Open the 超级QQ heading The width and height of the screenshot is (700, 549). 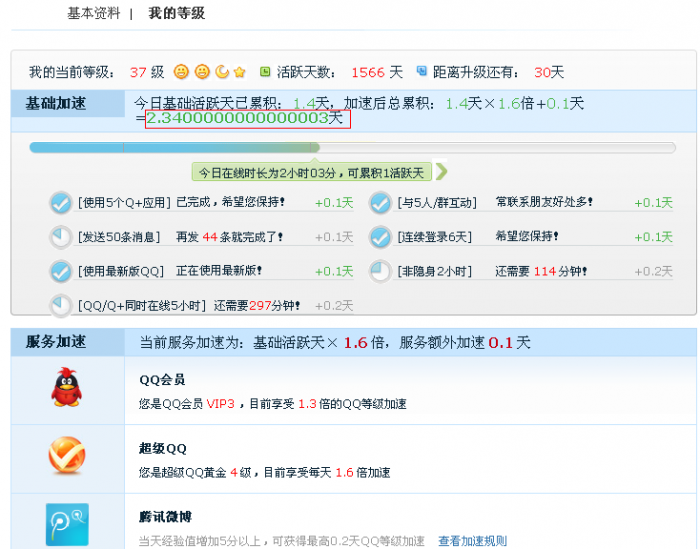(162, 448)
